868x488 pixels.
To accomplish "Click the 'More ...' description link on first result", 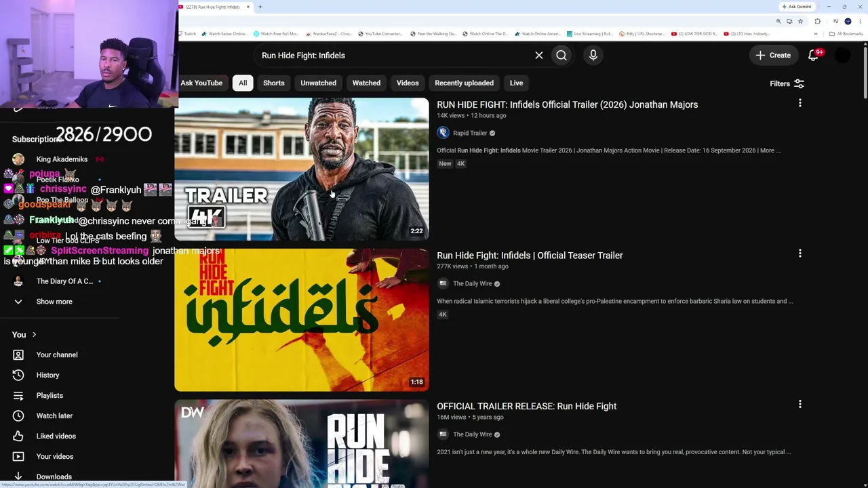I will (x=770, y=150).
